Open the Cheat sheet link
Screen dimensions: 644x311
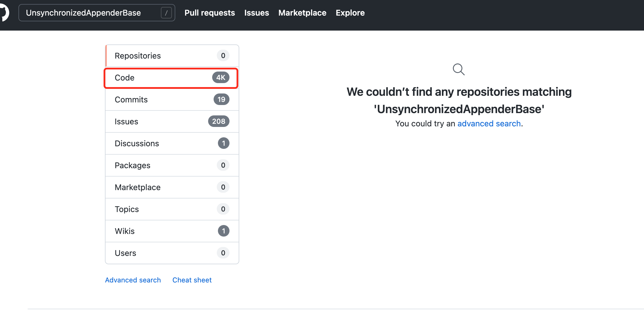192,280
